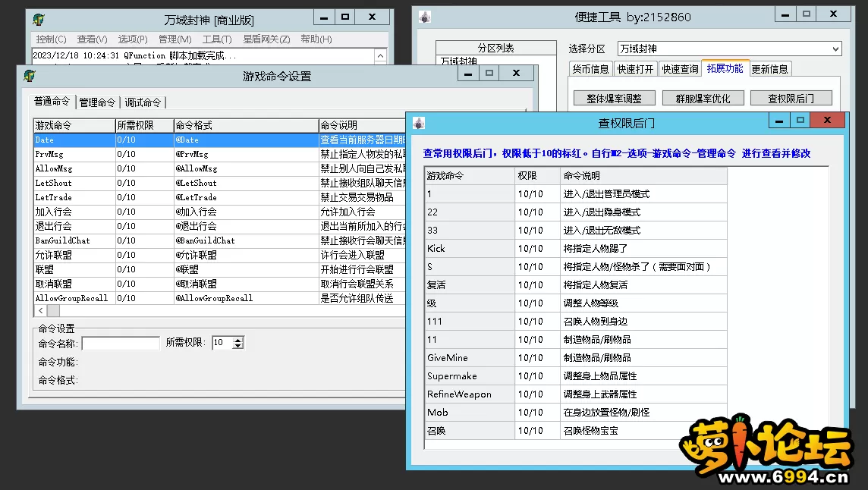Viewport: 868px width, 490px height.
Task: Select the Mob row
Action: 576,413
